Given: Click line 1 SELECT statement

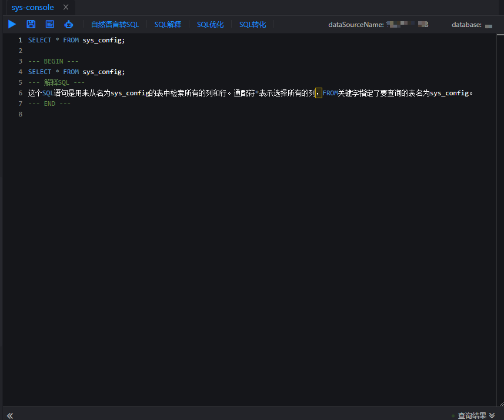Looking at the screenshot, I should (76, 40).
